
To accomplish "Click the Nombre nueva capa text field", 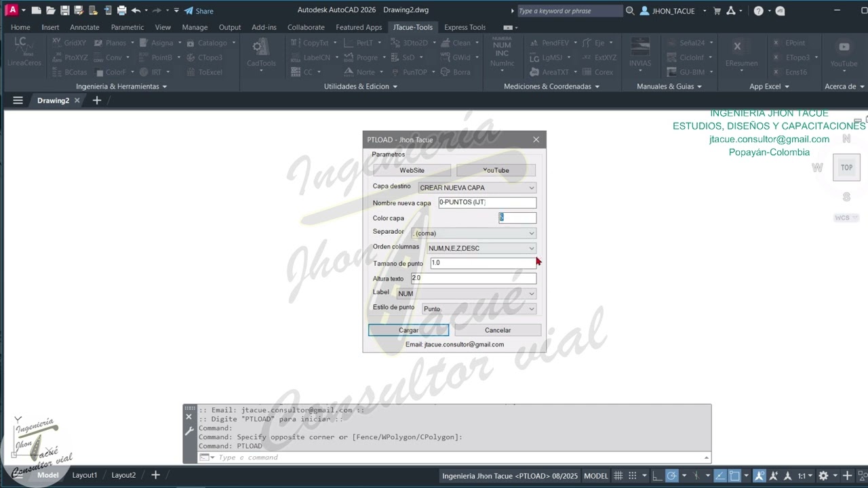I will point(487,203).
